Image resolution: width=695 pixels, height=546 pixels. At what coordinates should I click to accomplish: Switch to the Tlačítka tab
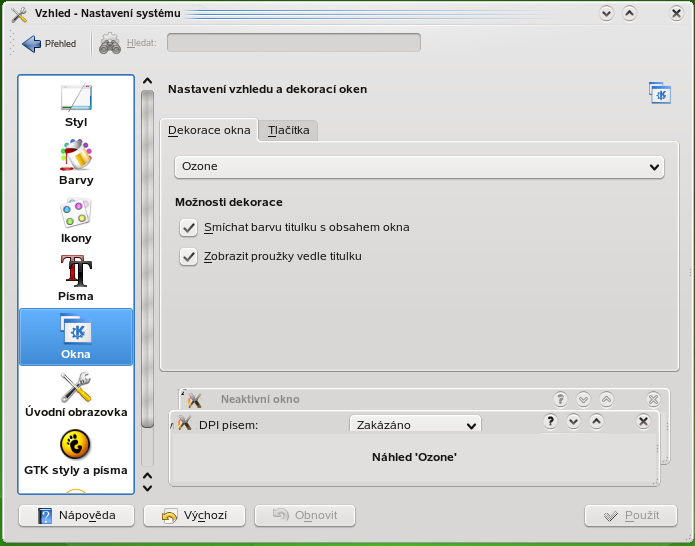click(289, 130)
